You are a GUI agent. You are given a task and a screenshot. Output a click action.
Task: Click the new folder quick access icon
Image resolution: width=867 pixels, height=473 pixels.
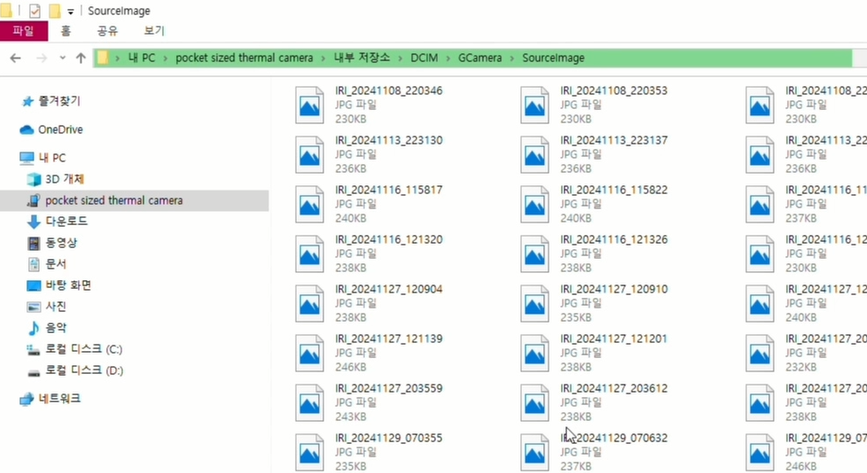pyautogui.click(x=55, y=11)
